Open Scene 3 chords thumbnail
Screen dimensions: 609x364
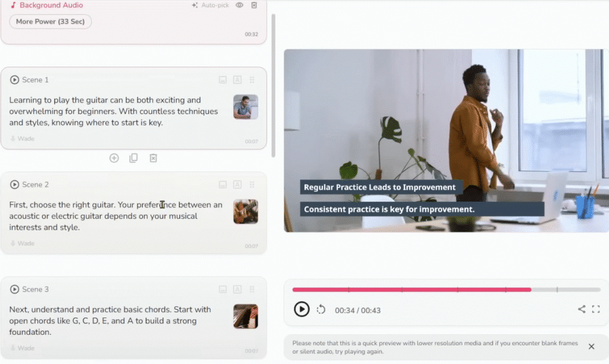(246, 316)
